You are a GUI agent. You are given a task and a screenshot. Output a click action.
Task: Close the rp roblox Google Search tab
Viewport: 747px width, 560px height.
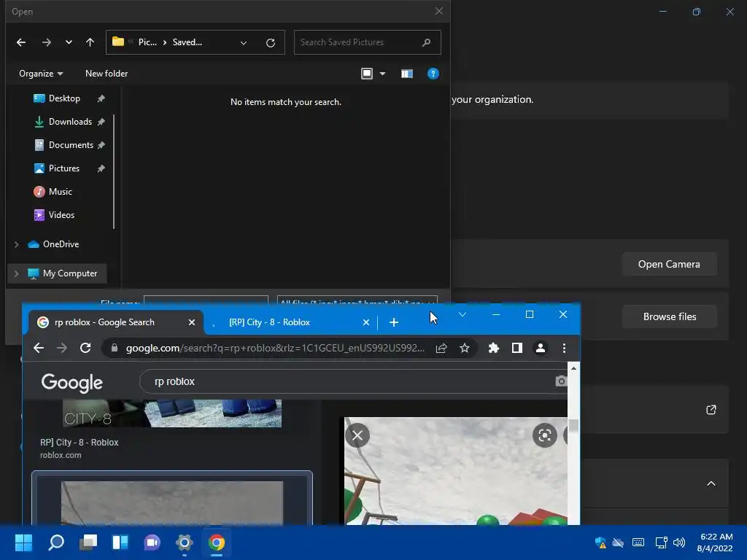(192, 322)
